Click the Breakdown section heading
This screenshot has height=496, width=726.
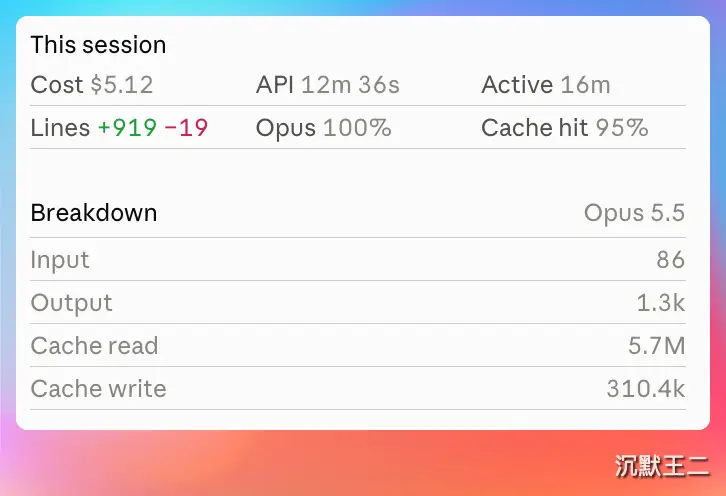[x=94, y=213]
